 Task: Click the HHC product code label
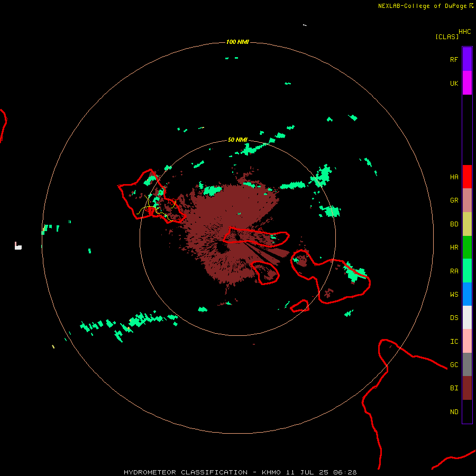[x=464, y=32]
